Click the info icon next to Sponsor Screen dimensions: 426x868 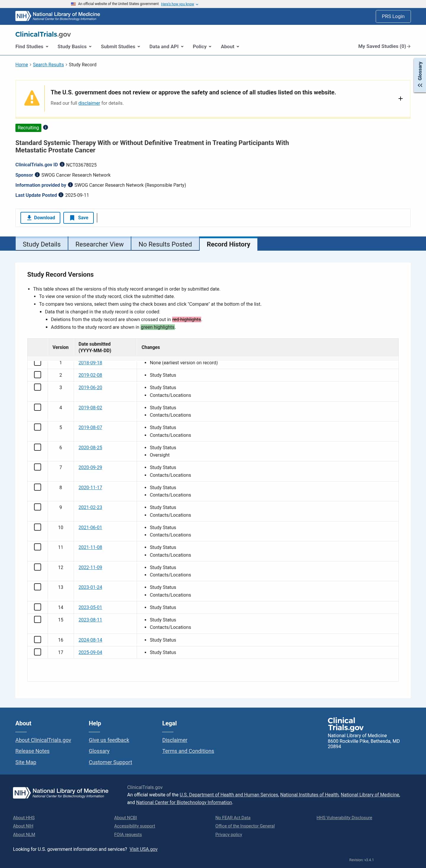pos(37,175)
